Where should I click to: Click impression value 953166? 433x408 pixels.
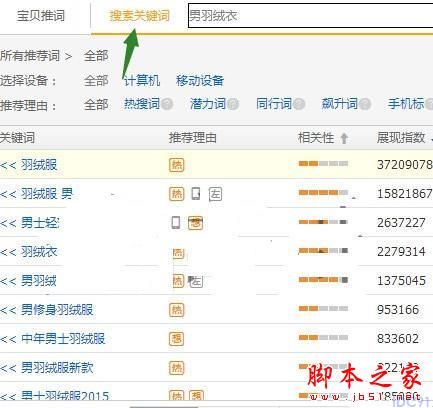[x=398, y=310]
